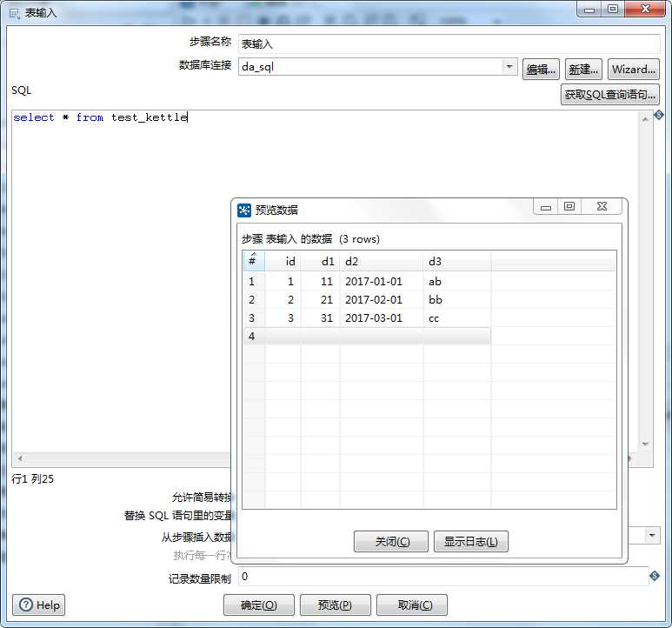Click 预览(P) preview button

(x=336, y=605)
